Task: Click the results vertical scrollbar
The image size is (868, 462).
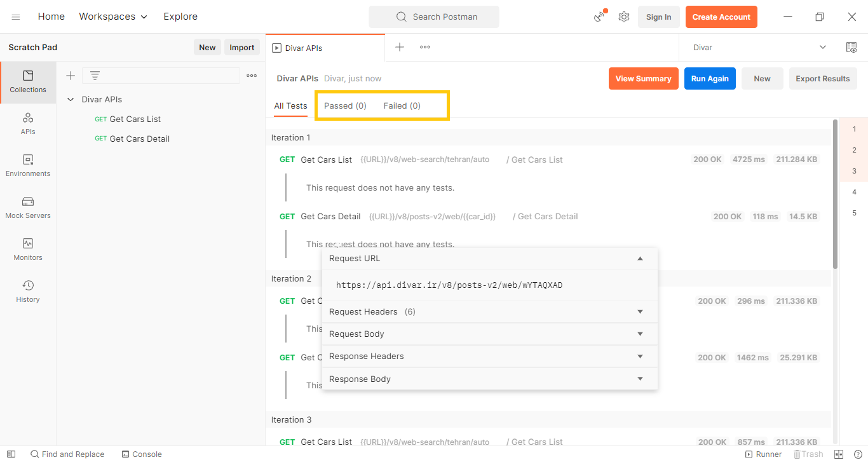Action: click(835, 194)
